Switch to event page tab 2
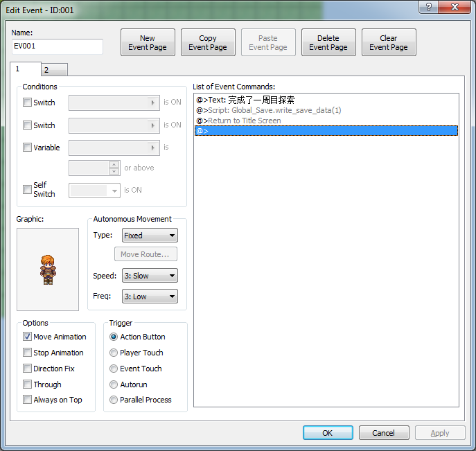This screenshot has height=451, width=476. pos(54,70)
